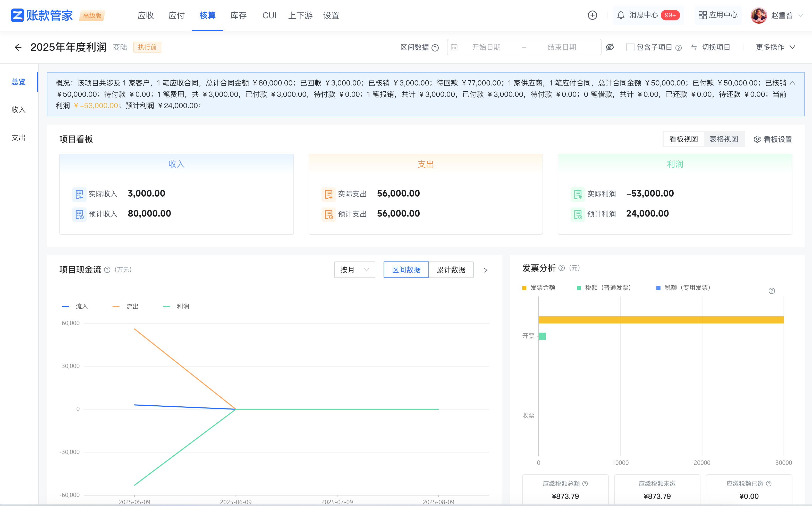Viewport: 812px width, 506px height.
Task: Check the 包含子项目 checkbox
Action: (x=630, y=47)
